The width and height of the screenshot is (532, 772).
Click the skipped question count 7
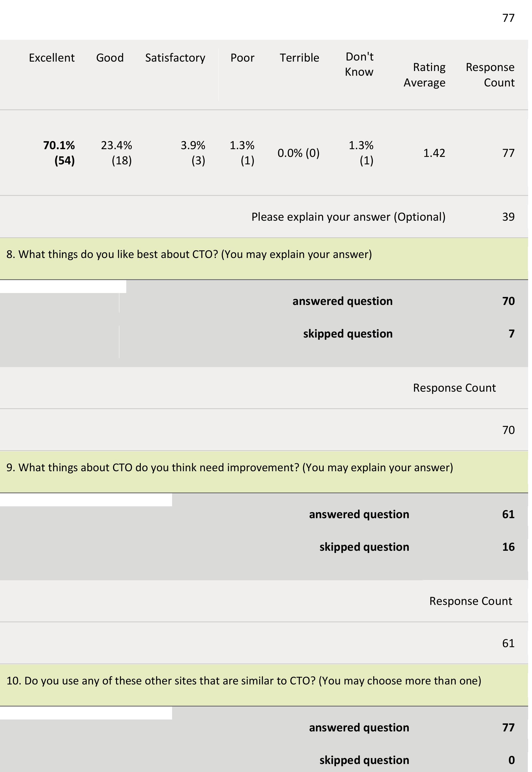511,334
